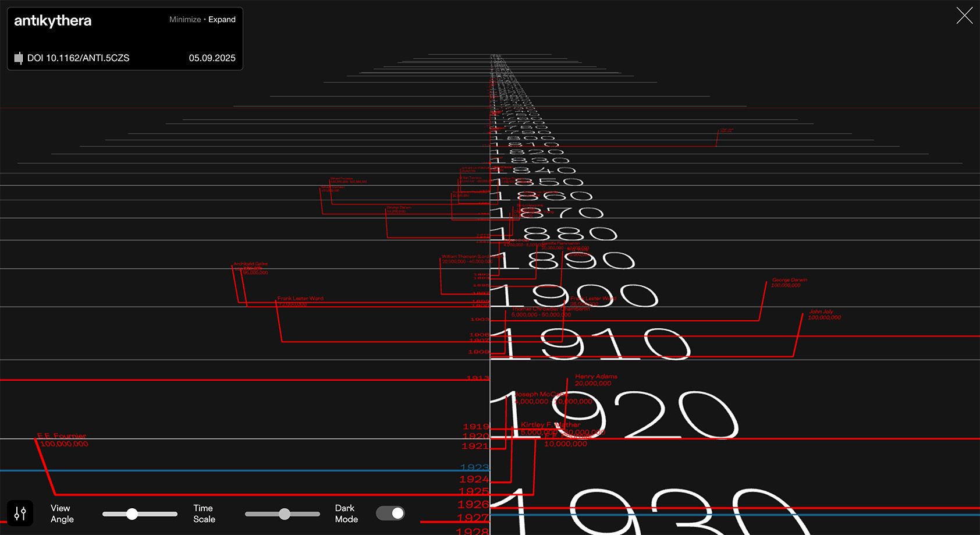The image size is (980, 535).
Task: Select the Henry Adams 20,000,000 entry
Action: pyautogui.click(x=596, y=380)
